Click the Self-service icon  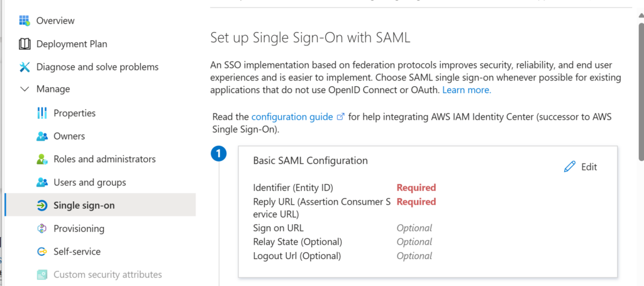click(x=42, y=251)
